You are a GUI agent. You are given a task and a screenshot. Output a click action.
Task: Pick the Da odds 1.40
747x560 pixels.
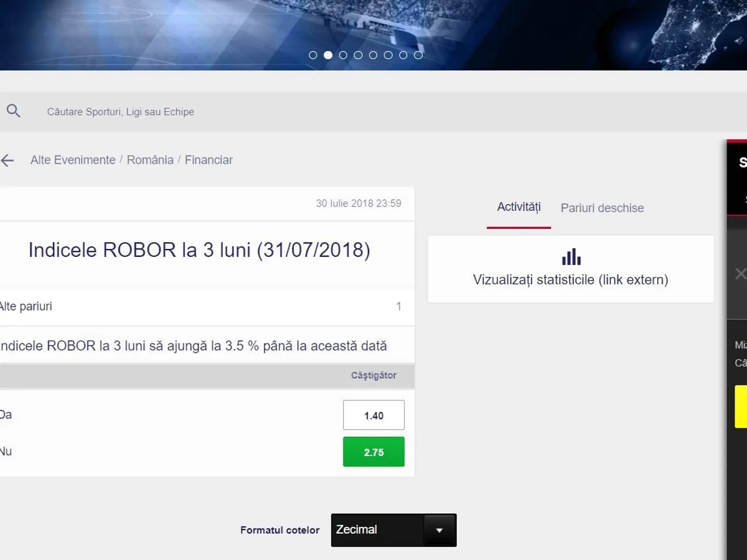[x=374, y=415]
